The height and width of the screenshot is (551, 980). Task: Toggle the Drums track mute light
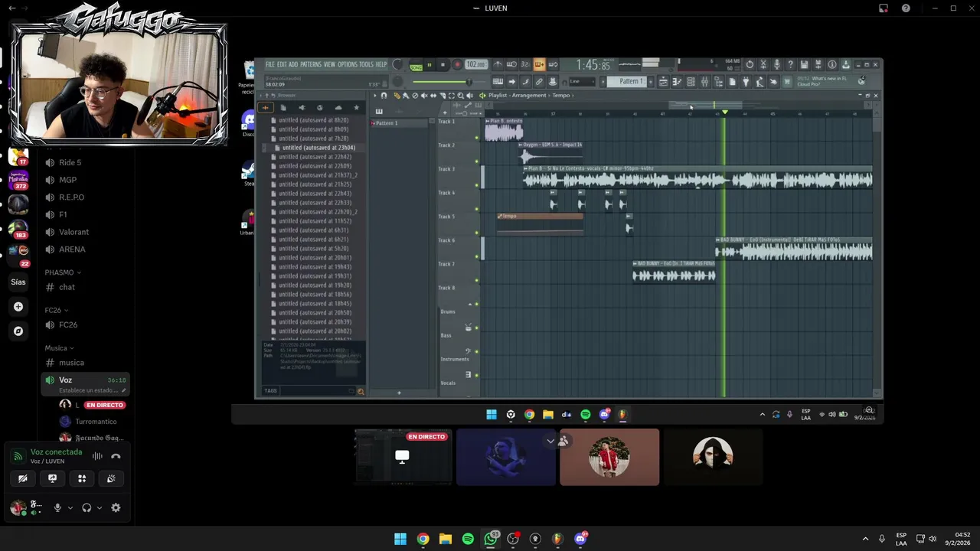[x=477, y=328]
